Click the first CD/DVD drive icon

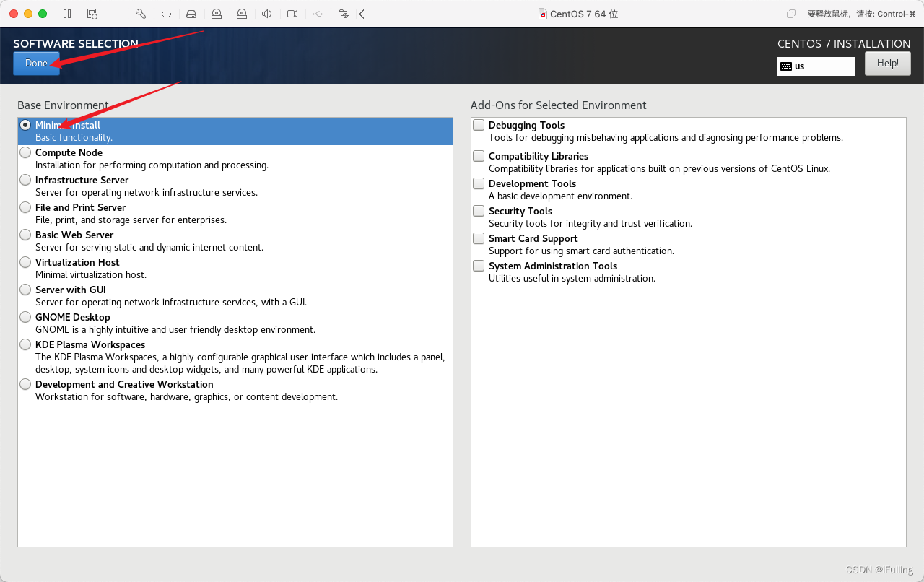[217, 14]
